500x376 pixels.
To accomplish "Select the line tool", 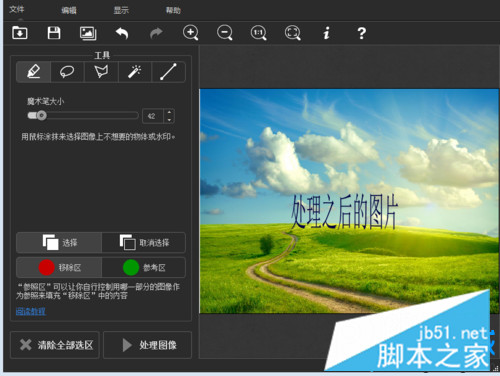I will [x=168, y=72].
